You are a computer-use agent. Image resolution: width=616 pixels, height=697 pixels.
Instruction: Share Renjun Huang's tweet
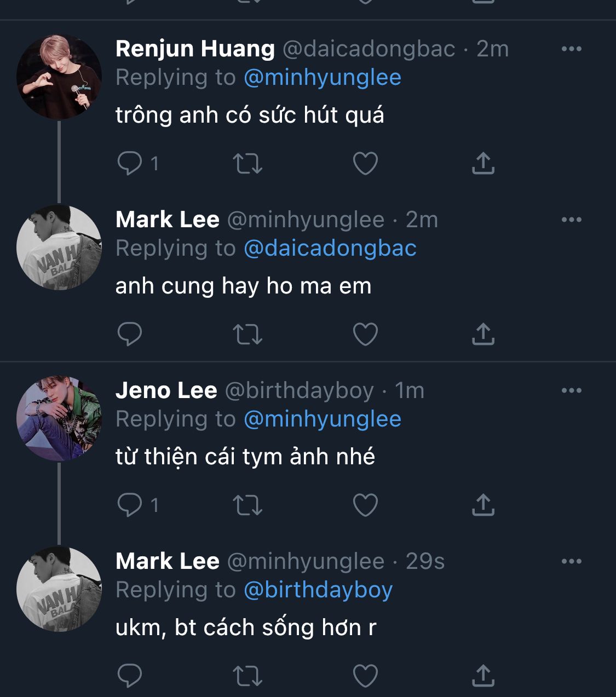pyautogui.click(x=483, y=163)
